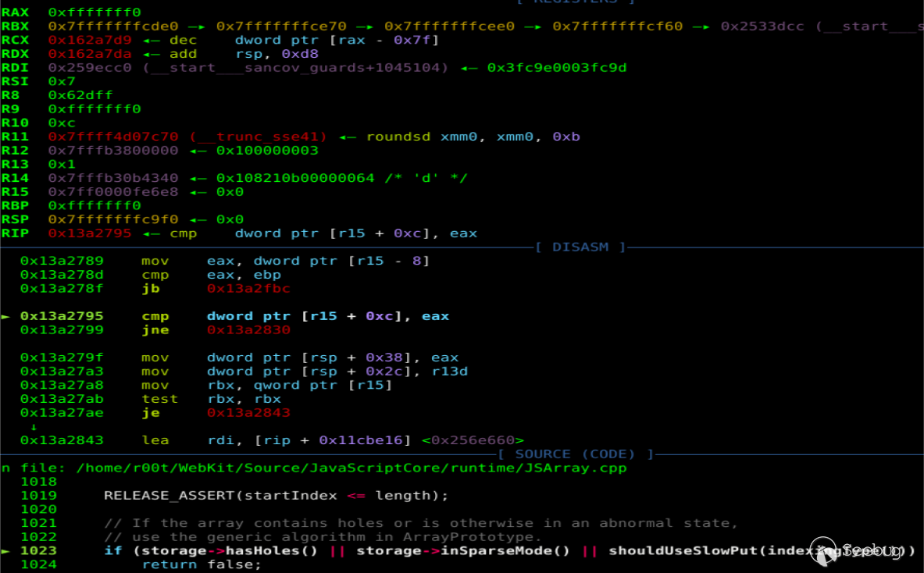Image resolution: width=924 pixels, height=573 pixels.
Task: Select RDX address 0x162a7da
Action: tap(90, 54)
